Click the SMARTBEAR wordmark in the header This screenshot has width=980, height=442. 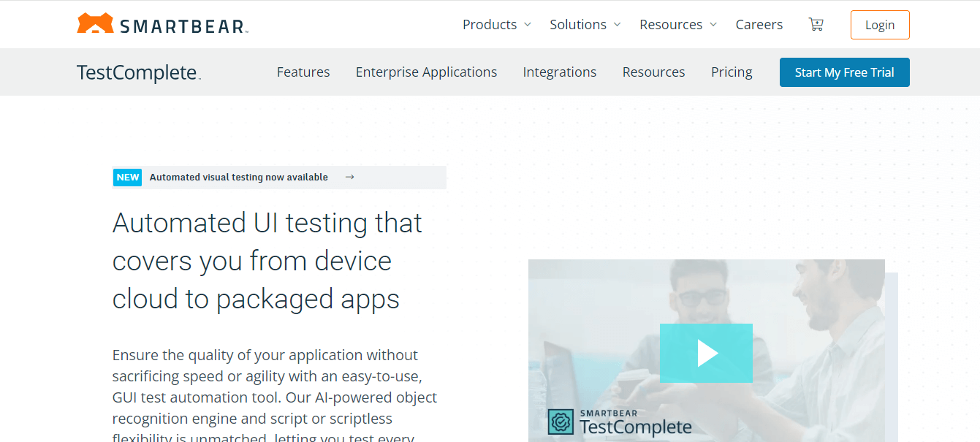point(180,24)
